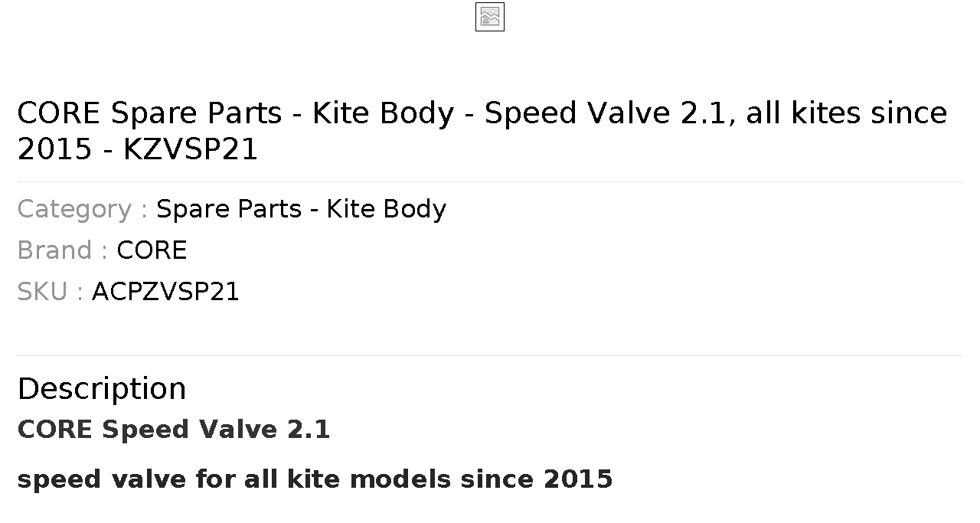Select the SKU value ACPZVSP21
The width and height of the screenshot is (980, 523).
coord(165,292)
